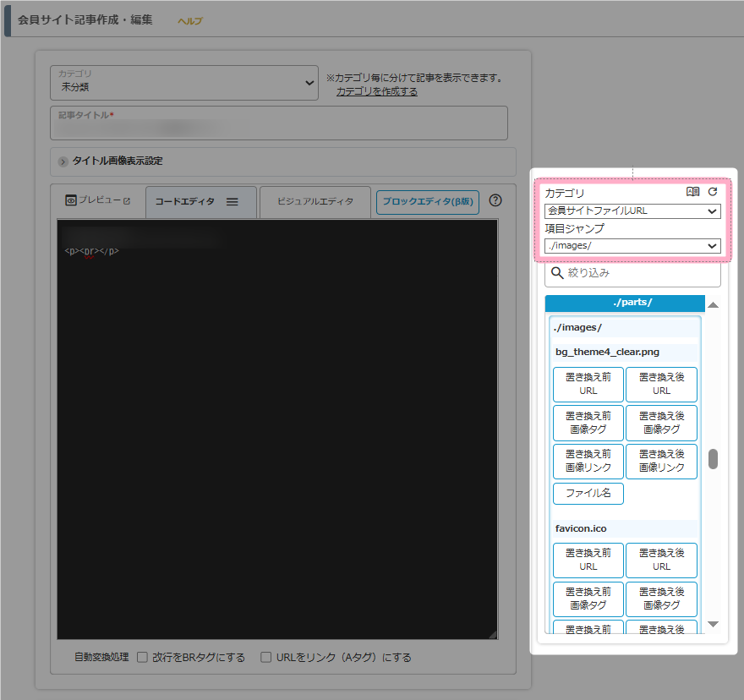Open the 未分類 category dropdown
The image size is (744, 700).
coord(184,83)
